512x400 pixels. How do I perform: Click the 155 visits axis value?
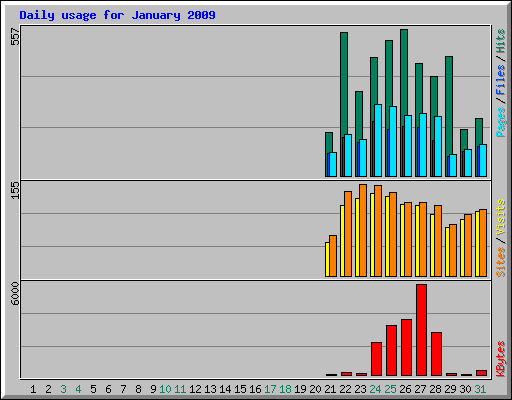[x=15, y=190]
